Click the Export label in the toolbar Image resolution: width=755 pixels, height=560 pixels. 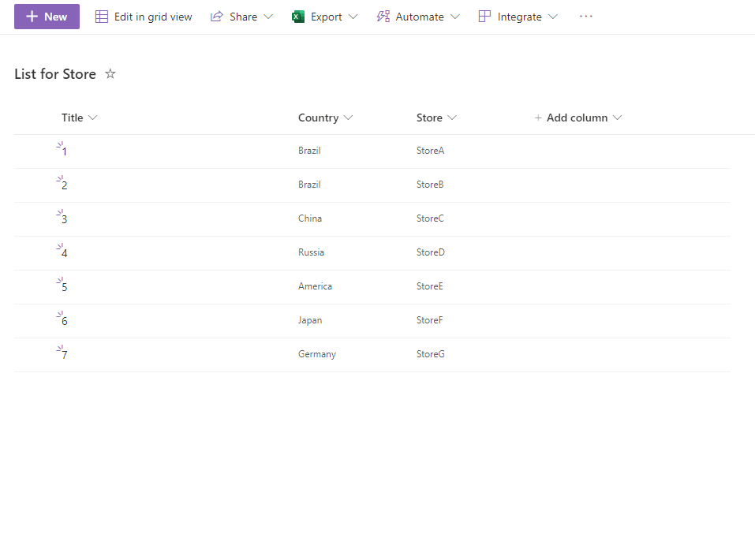pyautogui.click(x=327, y=17)
